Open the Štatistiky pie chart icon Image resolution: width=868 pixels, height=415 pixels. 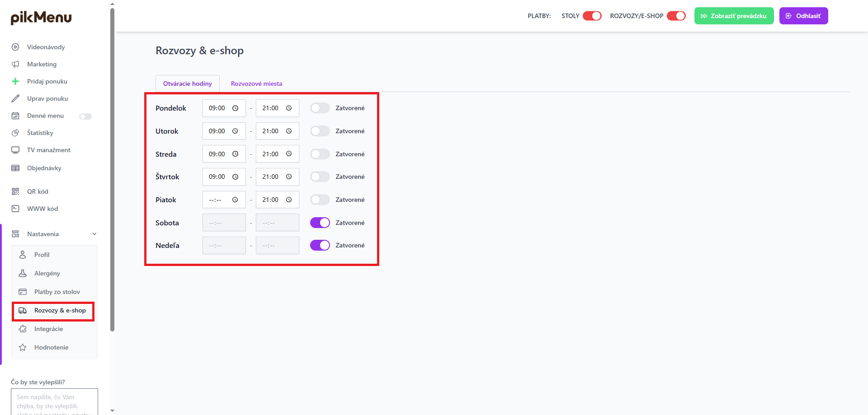pyautogui.click(x=15, y=133)
